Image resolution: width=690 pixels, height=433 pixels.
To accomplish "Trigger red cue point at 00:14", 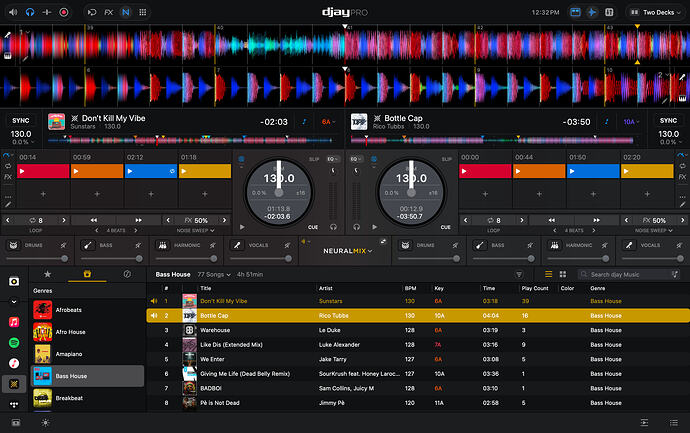I will [x=43, y=171].
